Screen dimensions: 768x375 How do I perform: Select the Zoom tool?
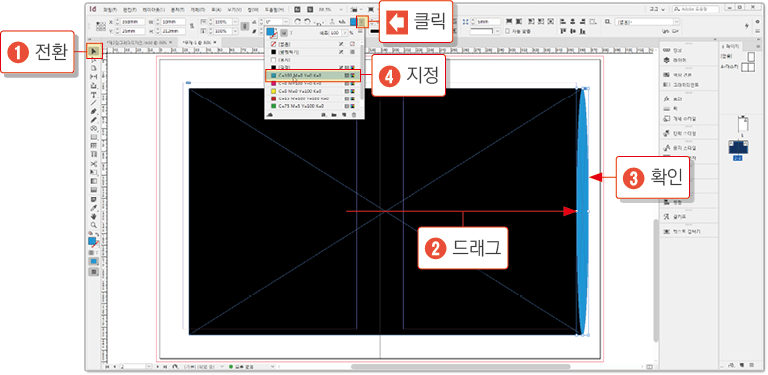[x=94, y=225]
